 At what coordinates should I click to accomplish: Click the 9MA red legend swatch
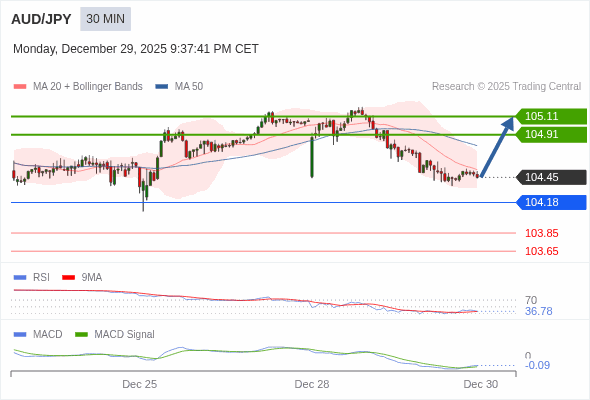click(x=68, y=278)
